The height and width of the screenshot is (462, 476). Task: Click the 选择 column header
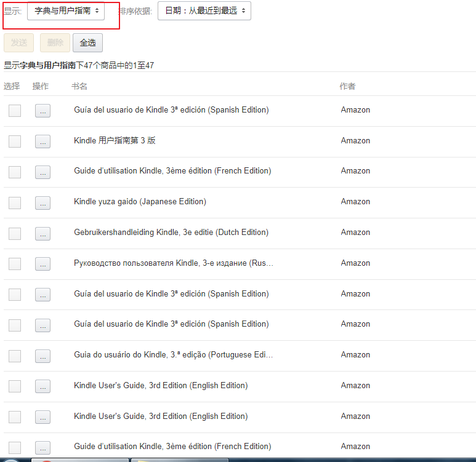click(x=12, y=87)
